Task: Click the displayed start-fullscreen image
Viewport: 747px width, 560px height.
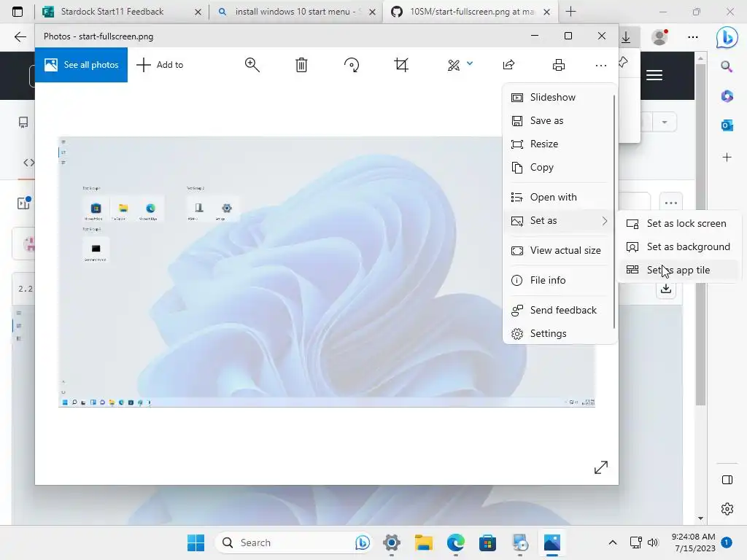Action: pos(327,272)
